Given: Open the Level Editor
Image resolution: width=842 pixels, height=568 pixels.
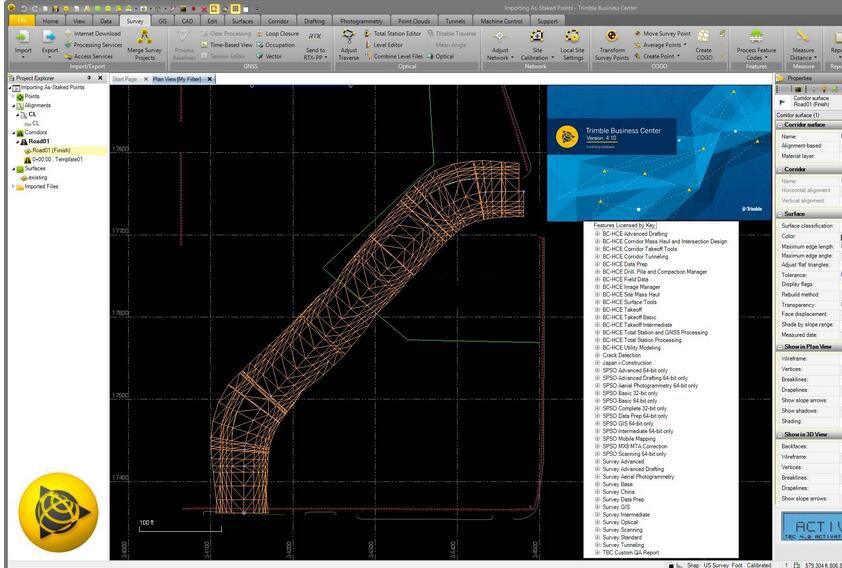Looking at the screenshot, I should click(383, 45).
